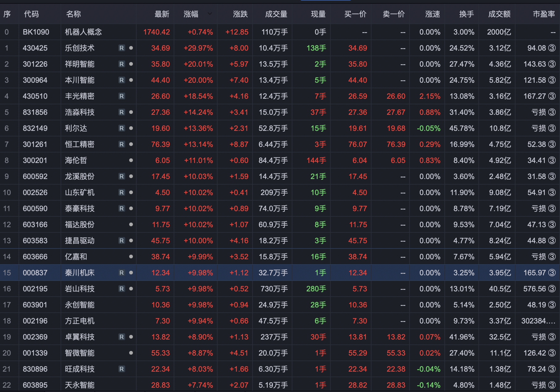Click the gray dot next to 智微智能

point(131,353)
